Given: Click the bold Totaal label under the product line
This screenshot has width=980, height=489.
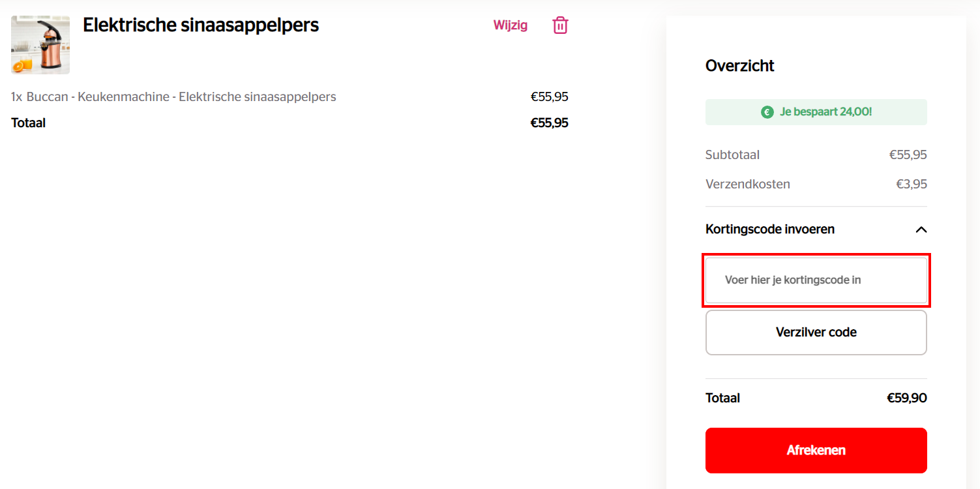Looking at the screenshot, I should [x=28, y=123].
